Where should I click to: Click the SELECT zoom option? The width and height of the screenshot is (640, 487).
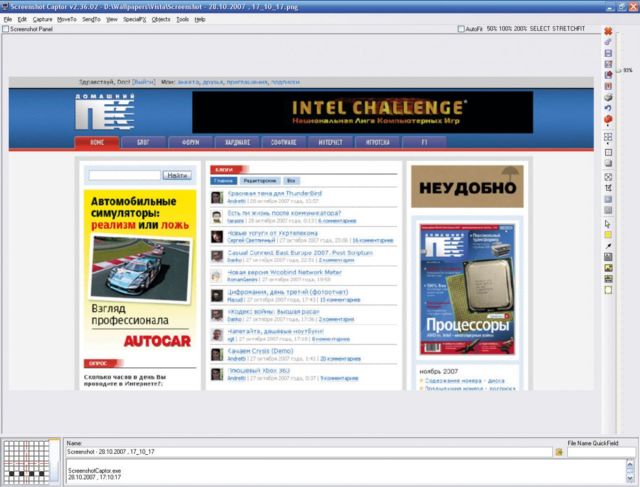pyautogui.click(x=540, y=29)
